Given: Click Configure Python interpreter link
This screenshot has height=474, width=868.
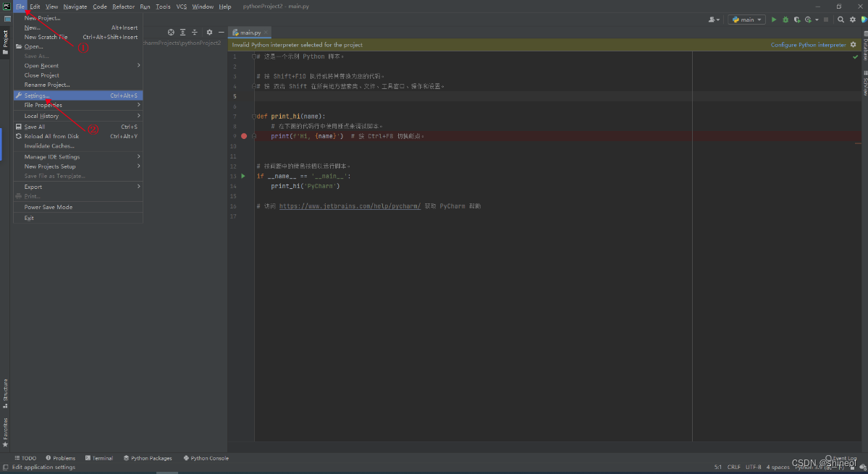Looking at the screenshot, I should [808, 45].
